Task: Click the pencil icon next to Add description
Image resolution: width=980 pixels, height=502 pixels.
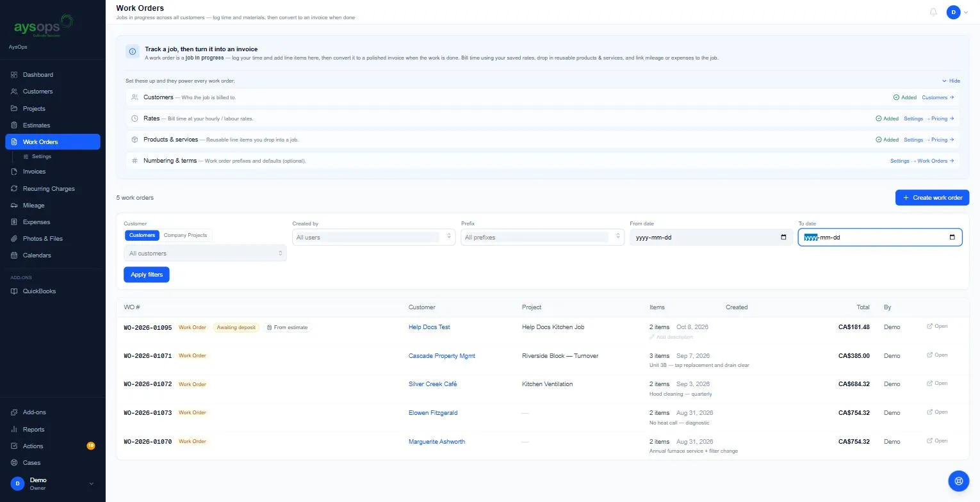Action: coord(652,337)
